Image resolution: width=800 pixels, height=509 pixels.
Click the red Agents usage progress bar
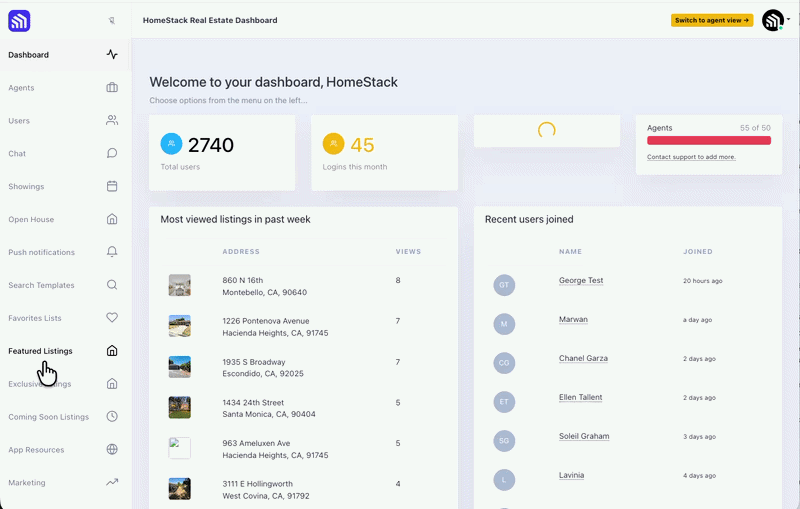pyautogui.click(x=709, y=140)
